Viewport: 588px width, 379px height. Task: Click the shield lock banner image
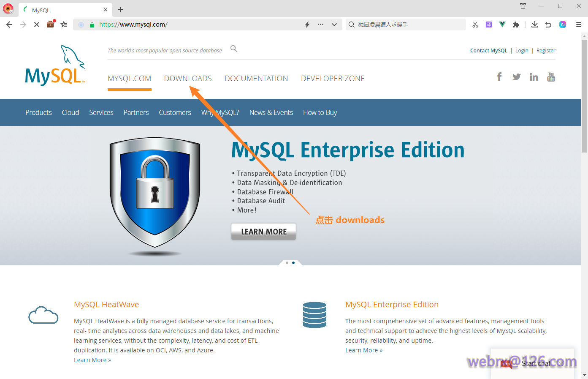[x=155, y=192]
